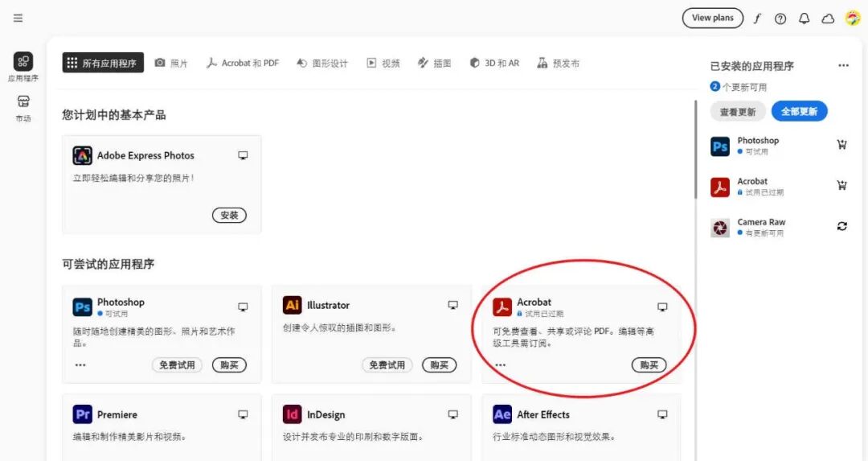The width and height of the screenshot is (868, 461).
Task: Select the Apps (应用程序) sidebar icon
Action: tap(23, 61)
